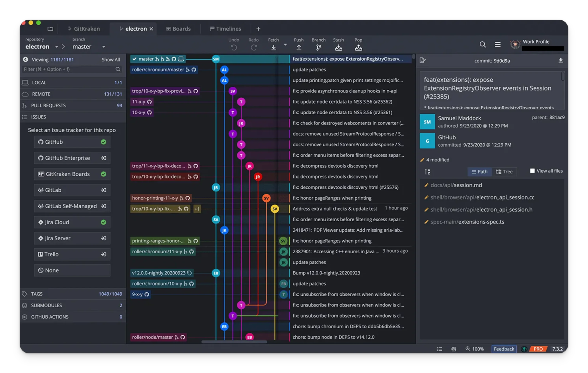The width and height of the screenshot is (588, 373).
Task: Create a branch with the Branch icon
Action: [x=318, y=47]
